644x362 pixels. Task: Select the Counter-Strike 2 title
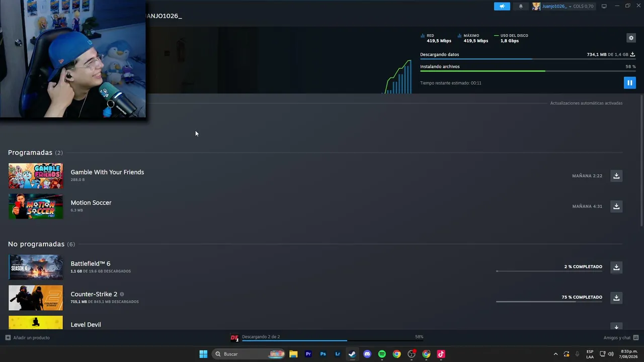point(94,294)
